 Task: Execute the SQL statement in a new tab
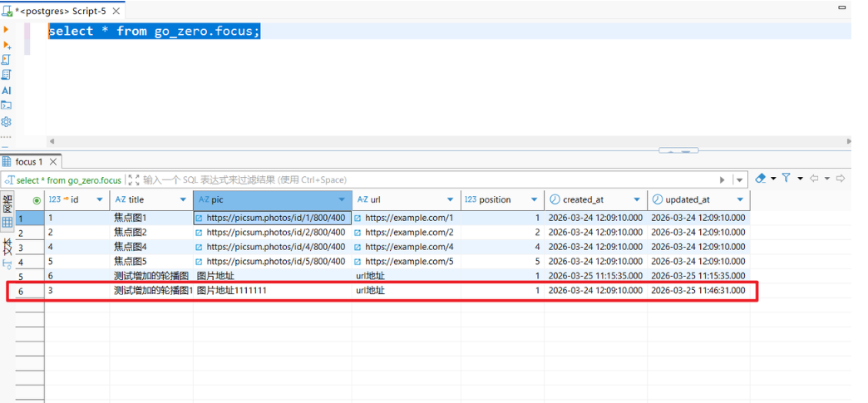pos(7,45)
